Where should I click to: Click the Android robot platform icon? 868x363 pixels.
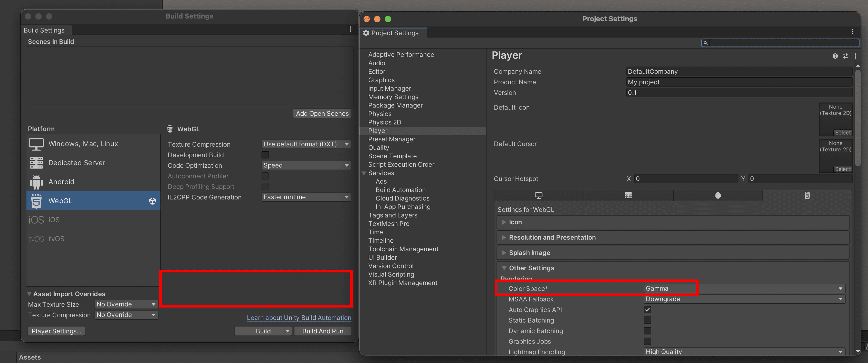click(x=36, y=182)
